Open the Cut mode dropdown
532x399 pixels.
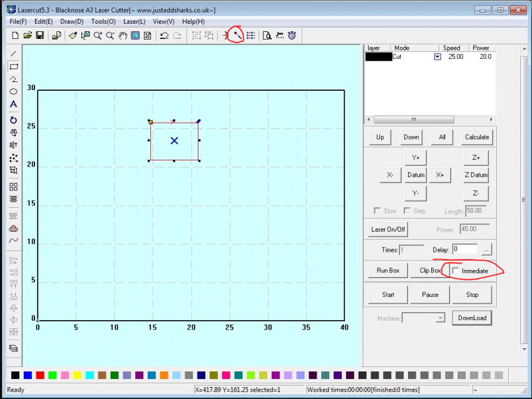[437, 56]
